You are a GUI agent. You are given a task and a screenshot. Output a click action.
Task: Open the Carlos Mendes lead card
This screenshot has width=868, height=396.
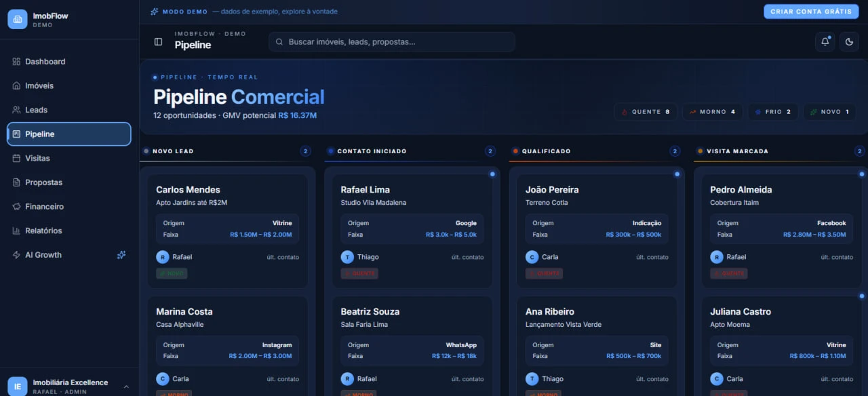point(228,231)
